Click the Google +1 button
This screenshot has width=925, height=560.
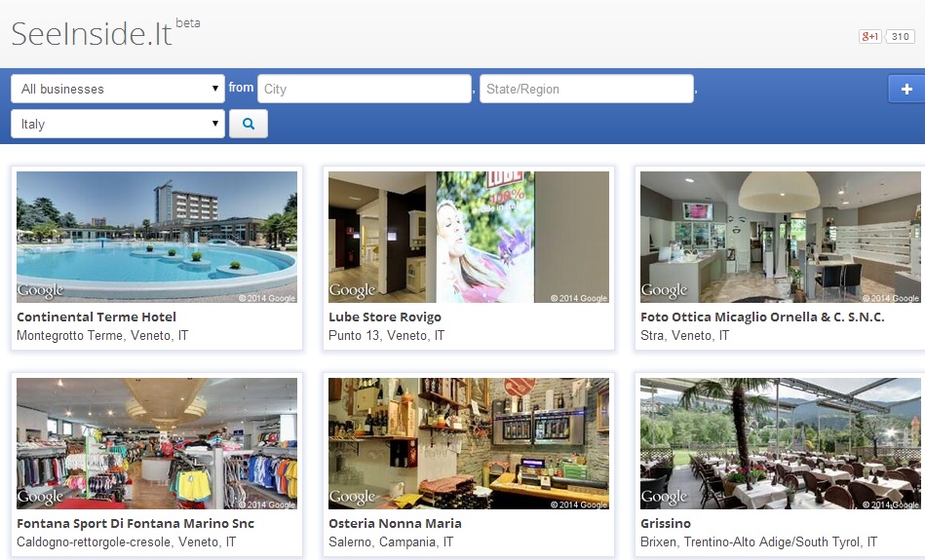pyautogui.click(x=869, y=37)
